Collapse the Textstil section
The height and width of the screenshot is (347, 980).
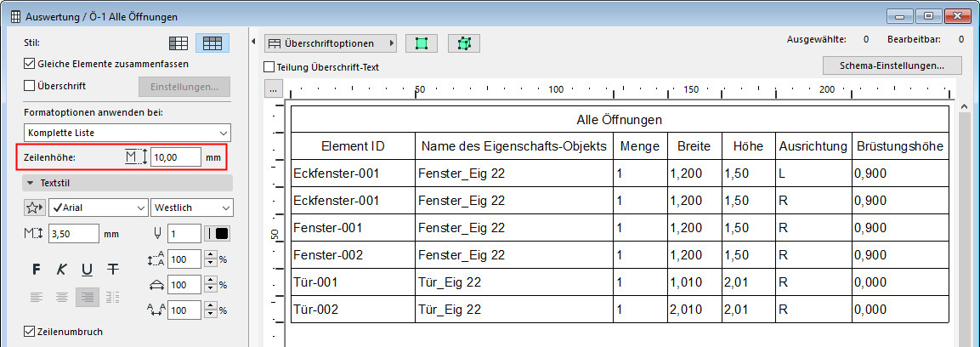point(127,183)
